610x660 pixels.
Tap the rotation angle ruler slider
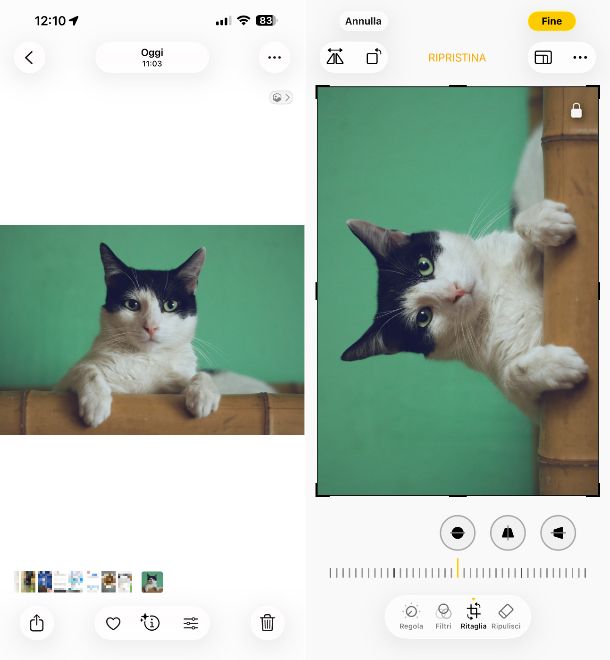click(458, 572)
